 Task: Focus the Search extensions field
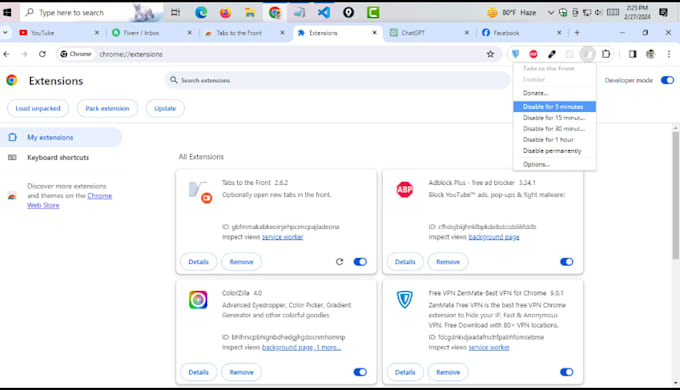point(337,80)
